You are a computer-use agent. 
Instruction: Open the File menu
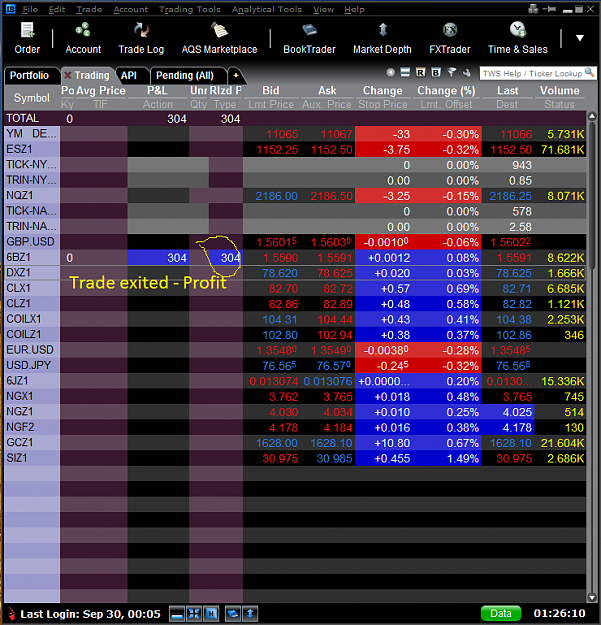[30, 9]
